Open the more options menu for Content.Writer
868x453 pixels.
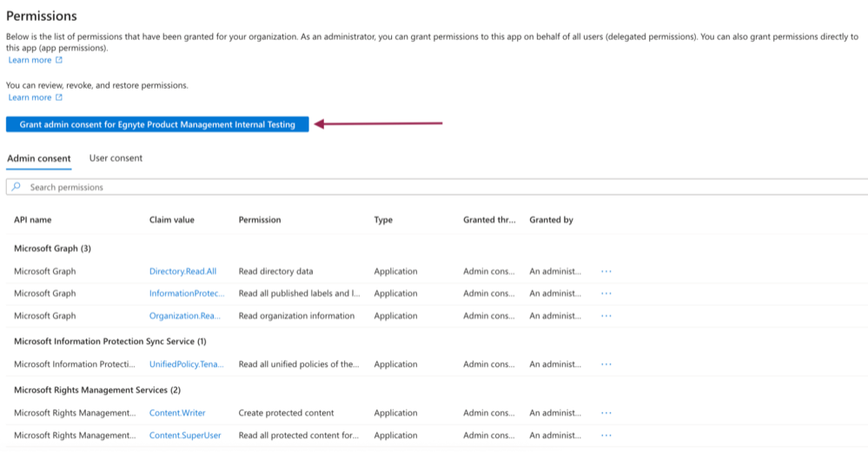pos(606,413)
